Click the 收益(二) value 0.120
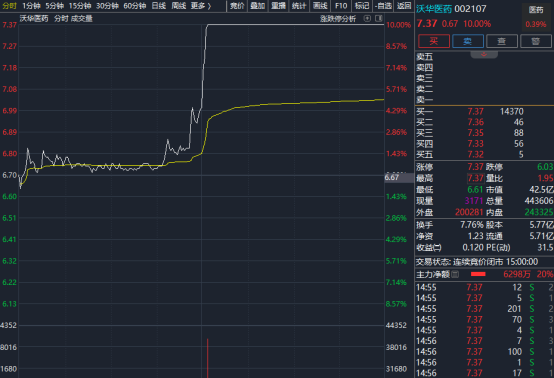Viewport: 554px width, 378px height. 473,247
